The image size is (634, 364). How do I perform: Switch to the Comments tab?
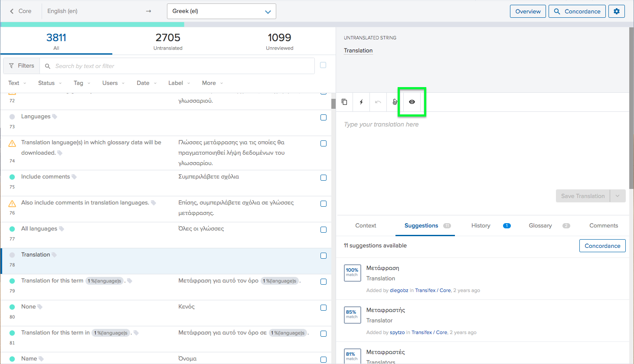click(x=604, y=226)
